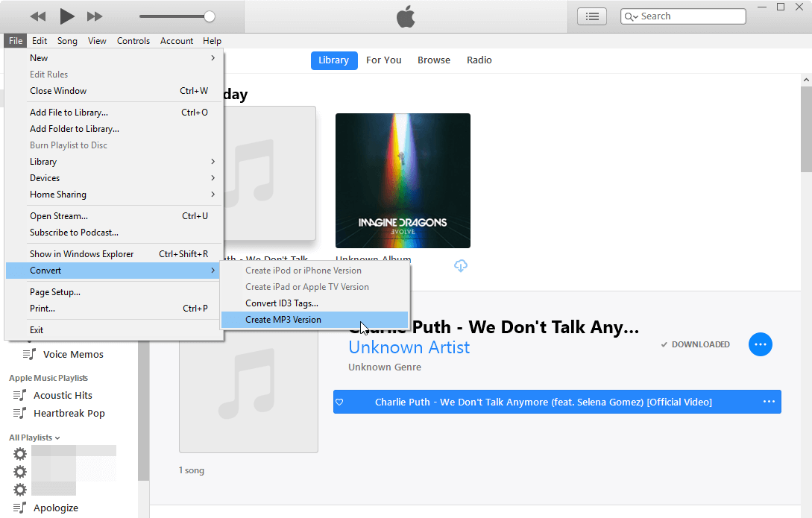Open the Controls menu

pos(133,41)
